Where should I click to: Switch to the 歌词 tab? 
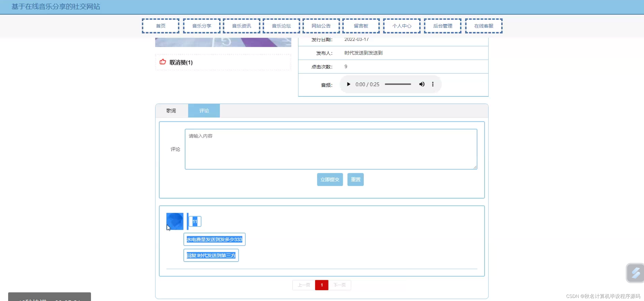(171, 111)
